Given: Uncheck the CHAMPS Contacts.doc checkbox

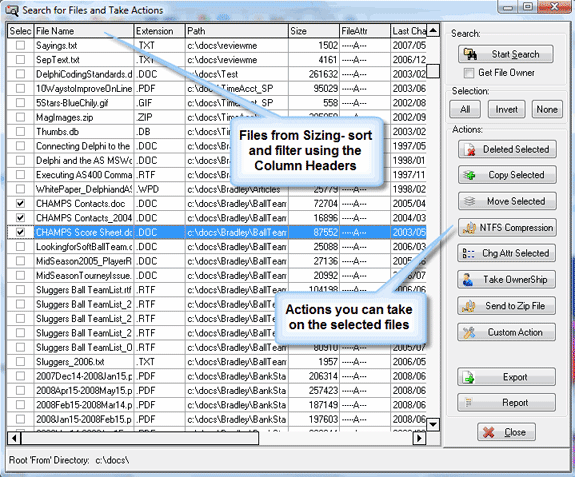Looking at the screenshot, I should pos(21,203).
